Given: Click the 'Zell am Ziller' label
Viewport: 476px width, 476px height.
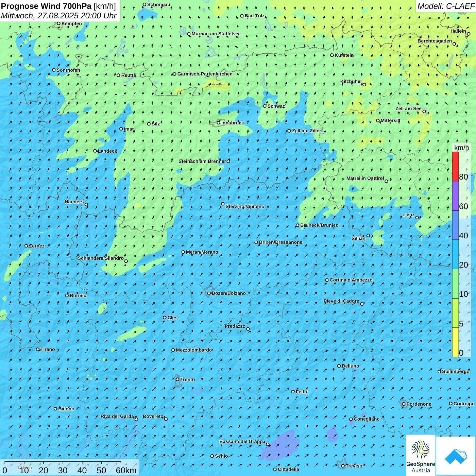Looking at the screenshot, I should (307, 131).
